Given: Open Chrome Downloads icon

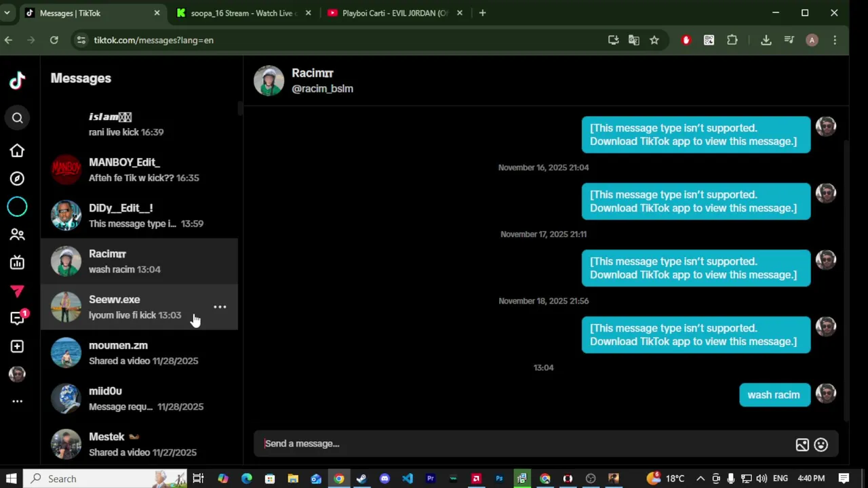Looking at the screenshot, I should [766, 40].
